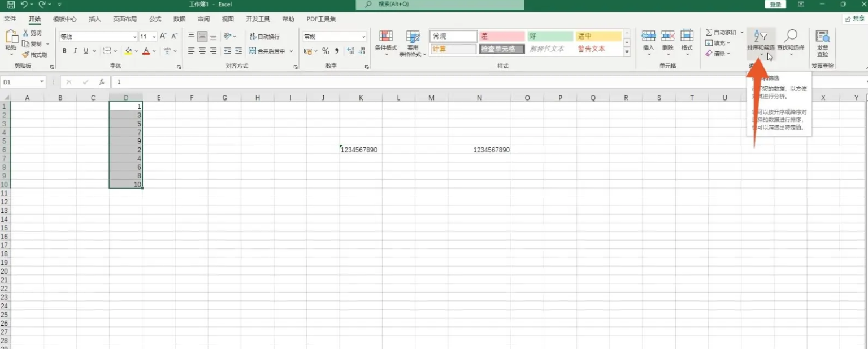The image size is (868, 349).
Task: Open Format as Table (套用表格格式)
Action: coord(413,43)
